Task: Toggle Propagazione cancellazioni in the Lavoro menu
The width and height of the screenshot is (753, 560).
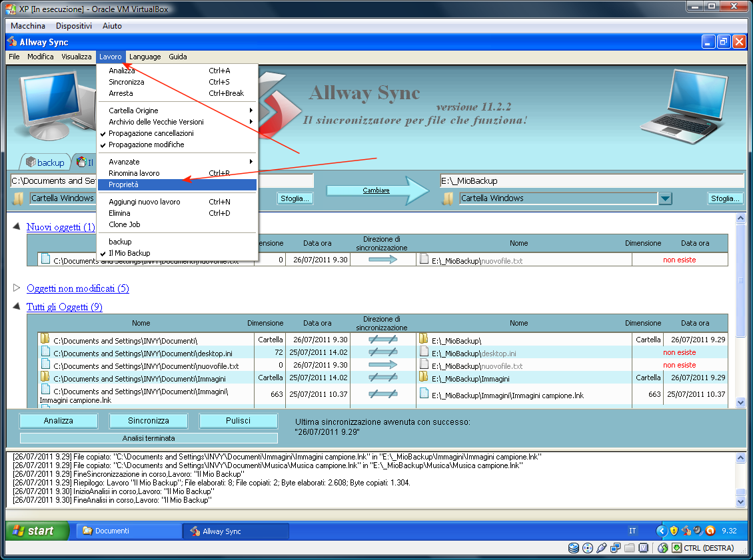Action: coord(177,133)
